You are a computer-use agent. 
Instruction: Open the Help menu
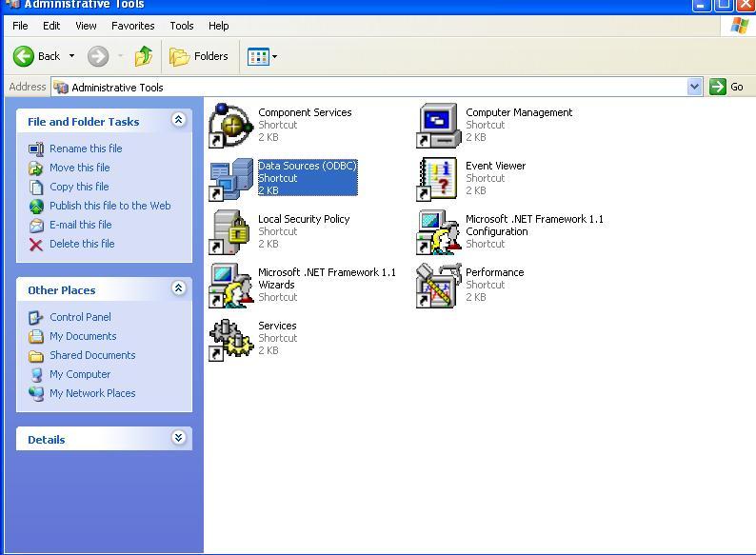point(218,26)
